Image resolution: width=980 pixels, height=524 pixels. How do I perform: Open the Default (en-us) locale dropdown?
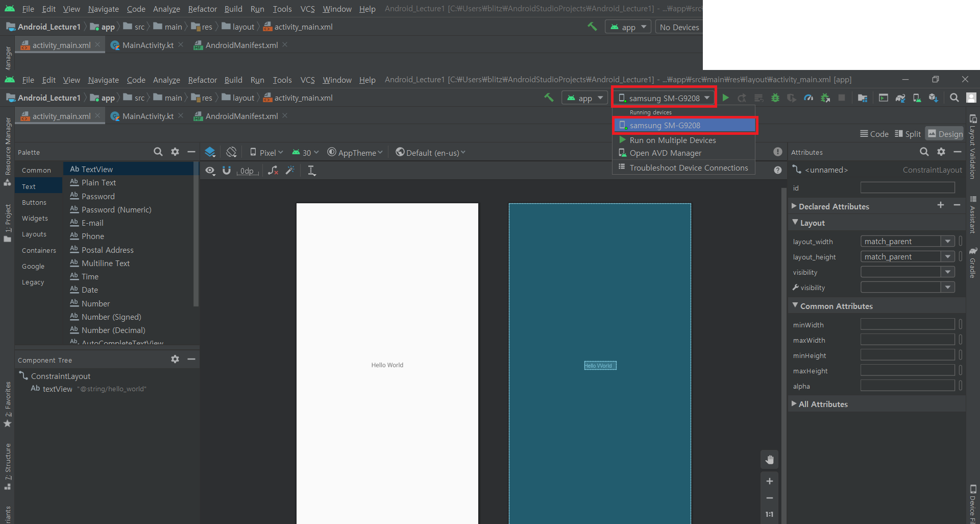[430, 152]
